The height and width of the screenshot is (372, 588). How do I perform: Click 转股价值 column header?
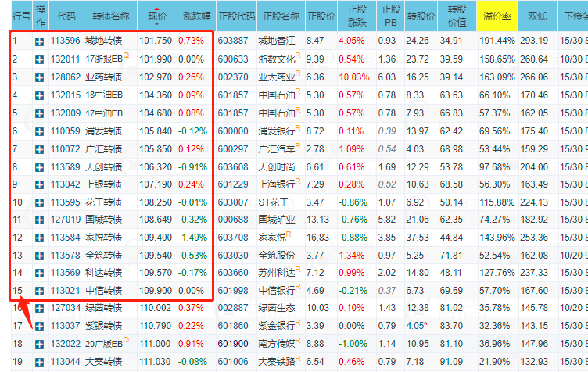click(457, 16)
